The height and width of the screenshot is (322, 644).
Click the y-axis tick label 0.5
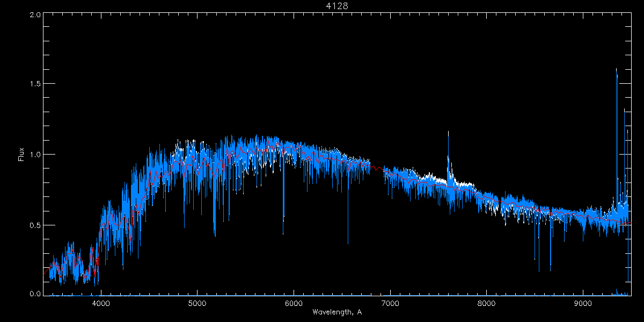(34, 225)
